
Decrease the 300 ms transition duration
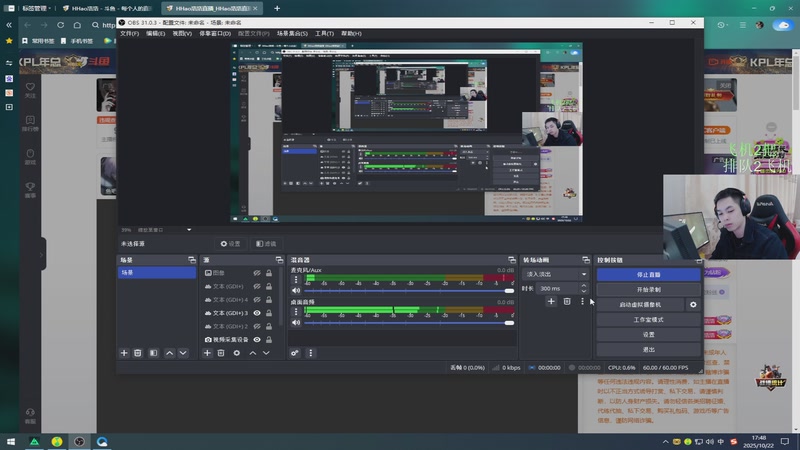(x=584, y=291)
